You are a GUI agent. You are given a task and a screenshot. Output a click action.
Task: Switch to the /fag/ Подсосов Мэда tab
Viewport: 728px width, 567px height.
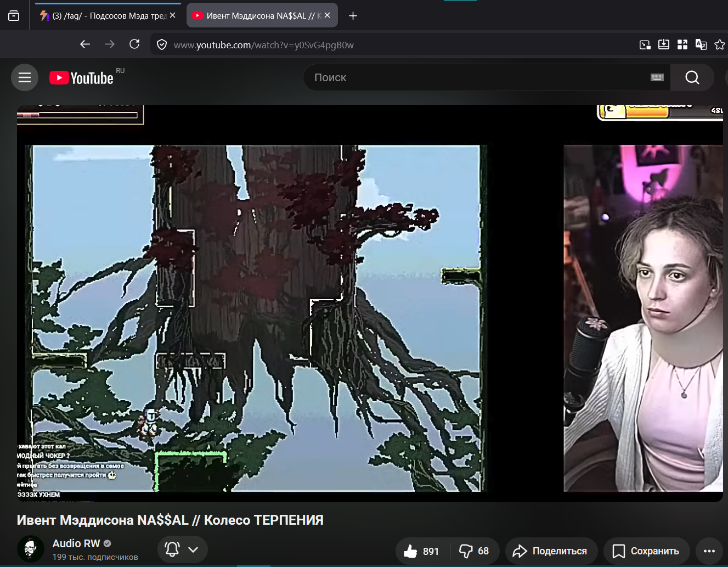[108, 16]
